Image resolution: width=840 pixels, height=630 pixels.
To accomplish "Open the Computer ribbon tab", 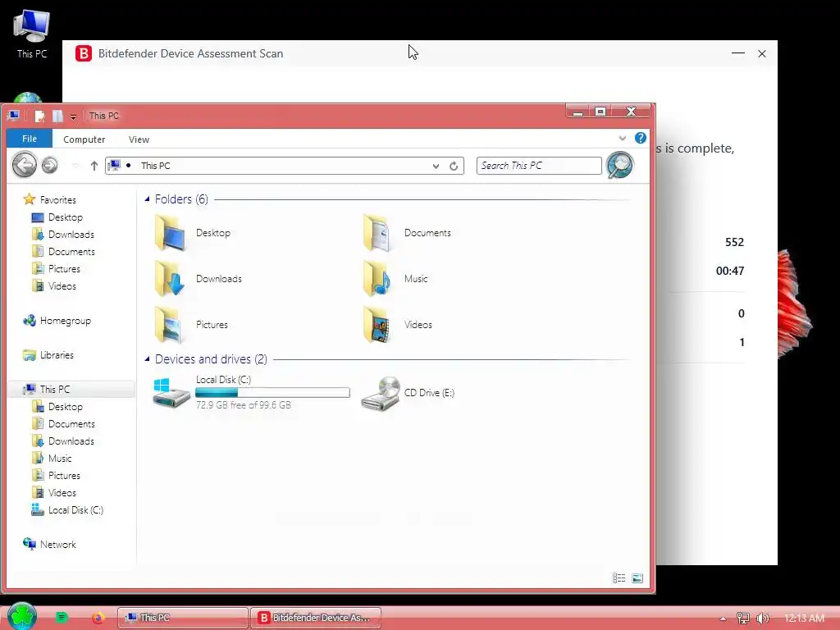I will pyautogui.click(x=84, y=139).
